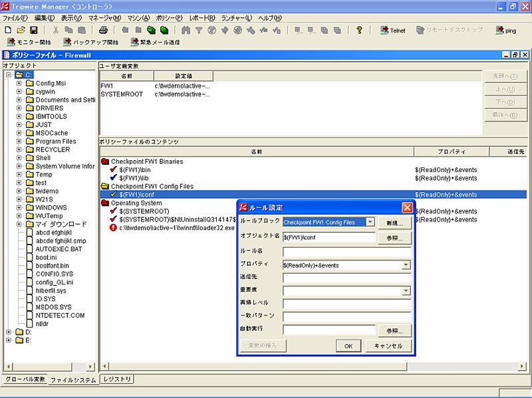Toggle the checkmark on $(FW1)\bin rule
Screen dimensions: 532x398
114,170
